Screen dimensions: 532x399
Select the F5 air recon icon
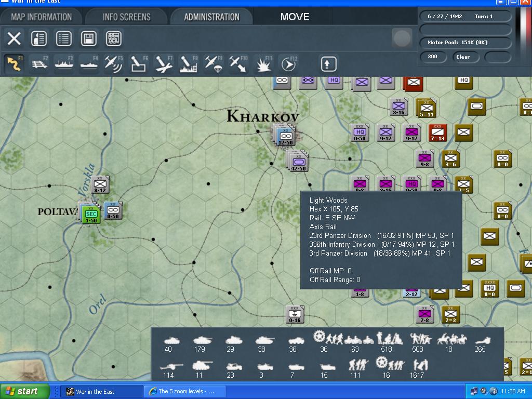114,64
